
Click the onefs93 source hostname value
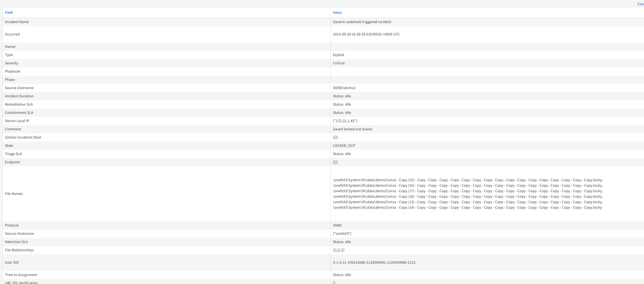point(342,233)
